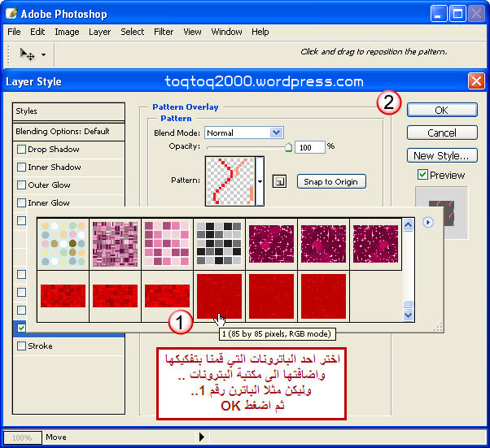
Task: Open the Filter menu
Action: click(164, 32)
